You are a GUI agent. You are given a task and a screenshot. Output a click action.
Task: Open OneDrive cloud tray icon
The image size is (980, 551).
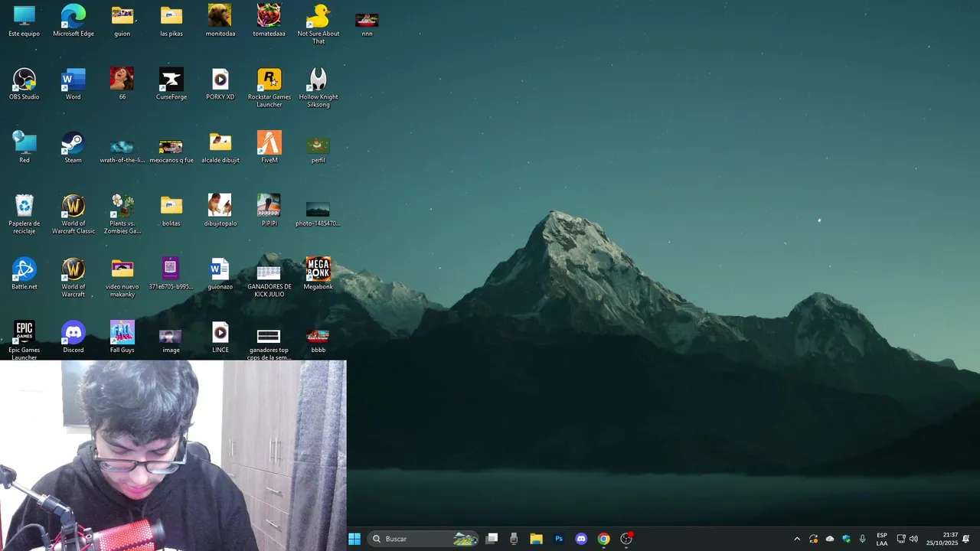[830, 539]
